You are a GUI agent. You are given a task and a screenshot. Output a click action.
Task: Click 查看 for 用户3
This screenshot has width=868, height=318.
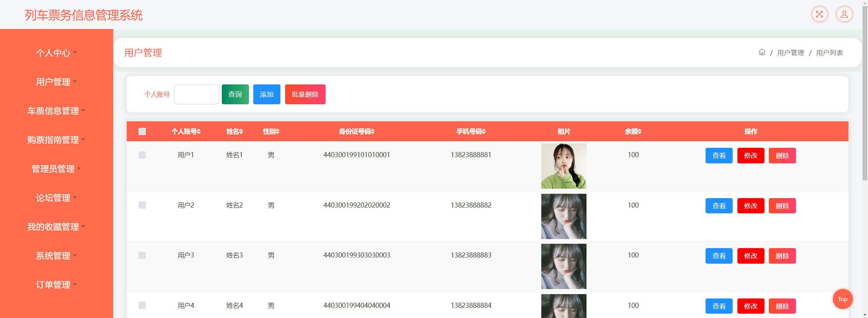(x=719, y=256)
